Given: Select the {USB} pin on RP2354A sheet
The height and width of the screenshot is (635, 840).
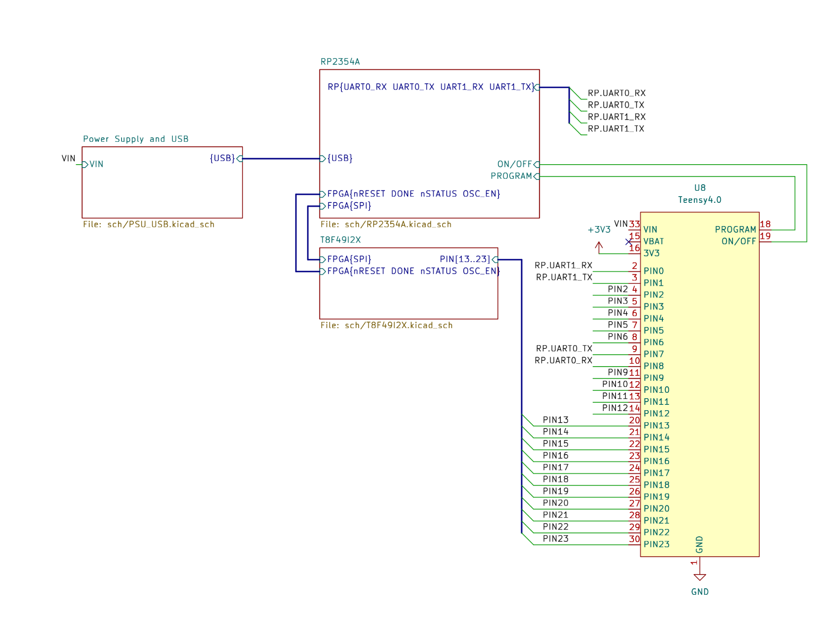Looking at the screenshot, I should tap(336, 158).
